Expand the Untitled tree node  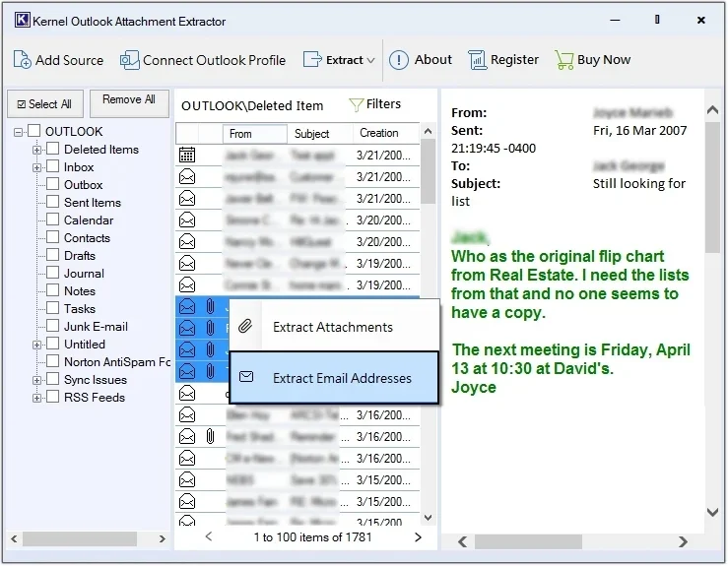click(36, 345)
